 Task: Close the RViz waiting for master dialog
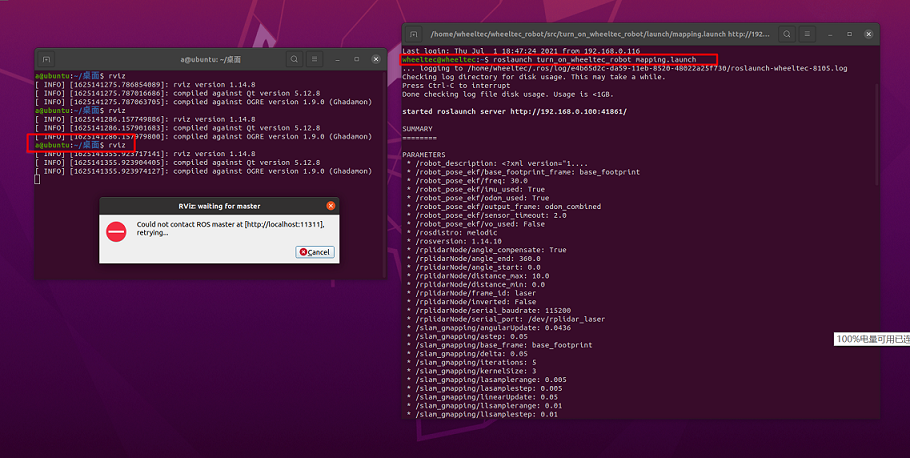[x=330, y=206]
